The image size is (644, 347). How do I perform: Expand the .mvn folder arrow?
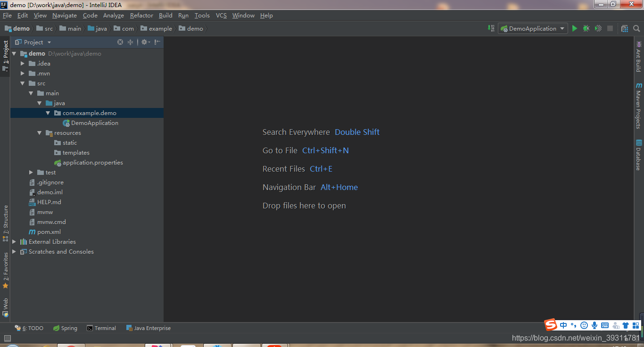tap(23, 74)
